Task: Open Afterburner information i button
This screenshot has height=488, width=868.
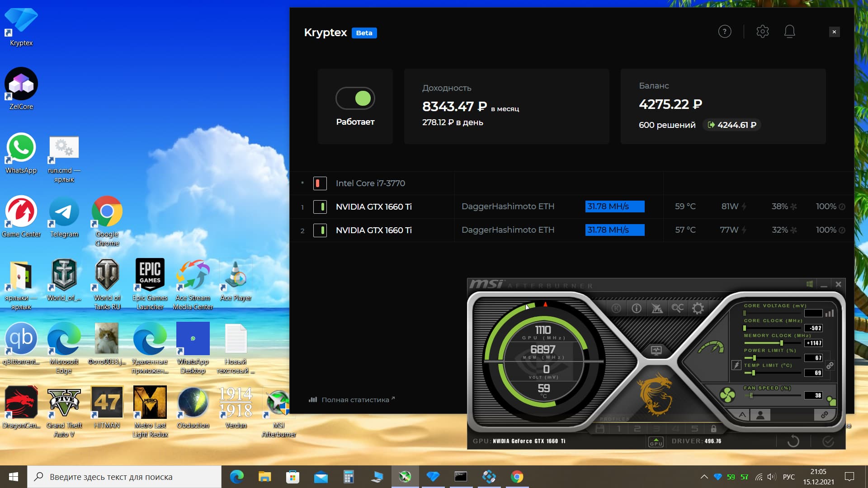Action: 637,308
